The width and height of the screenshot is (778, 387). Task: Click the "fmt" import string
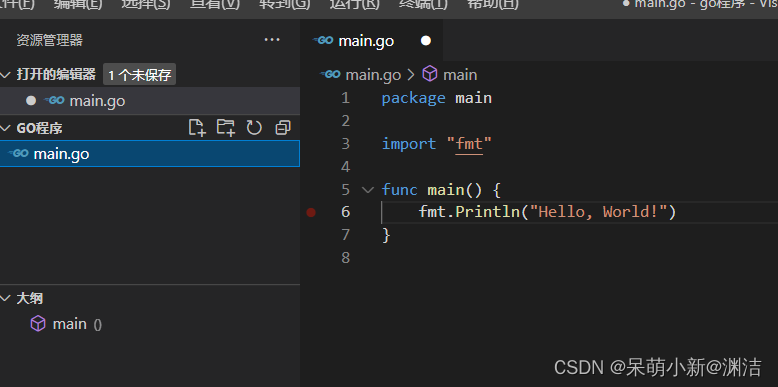(x=469, y=144)
